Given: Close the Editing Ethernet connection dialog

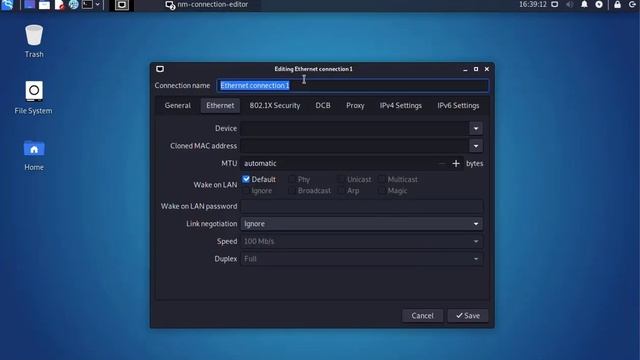Looking at the screenshot, I should pos(487,69).
